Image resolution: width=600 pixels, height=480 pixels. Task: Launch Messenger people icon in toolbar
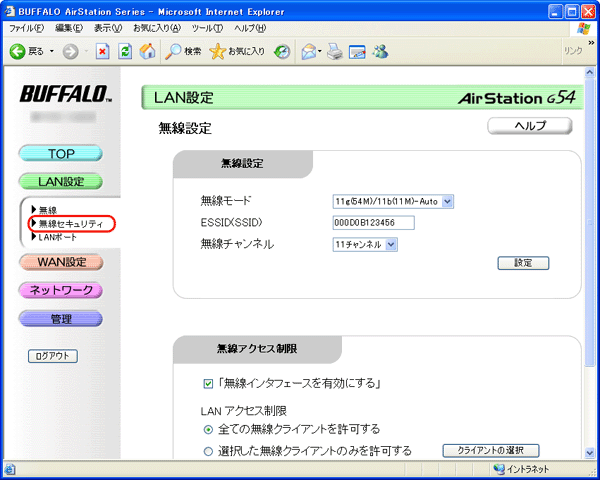(380, 51)
